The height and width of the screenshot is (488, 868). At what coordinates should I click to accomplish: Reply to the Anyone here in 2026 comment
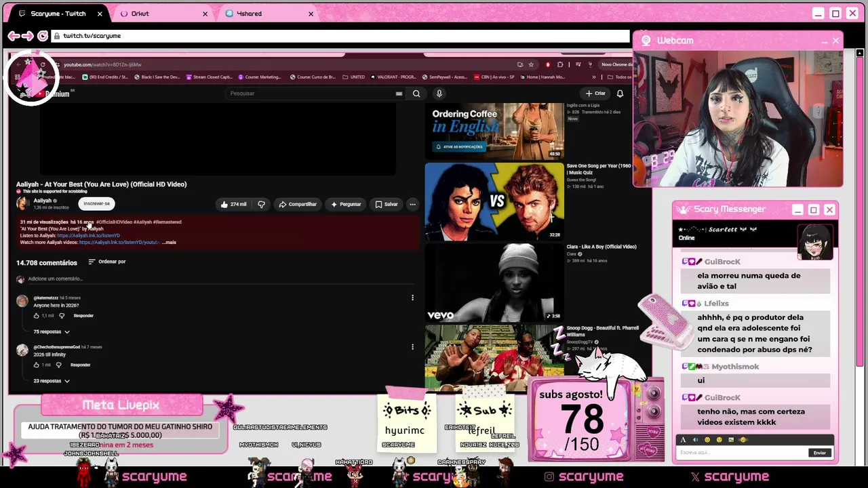pos(83,316)
